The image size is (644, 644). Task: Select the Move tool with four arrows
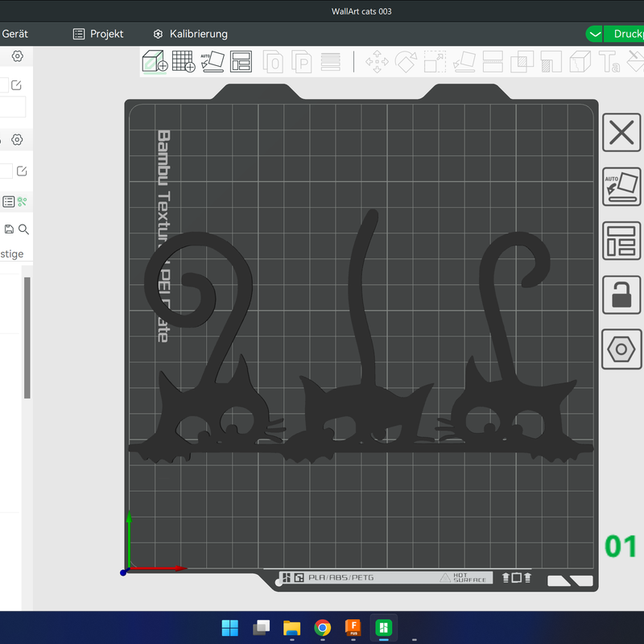point(377,62)
